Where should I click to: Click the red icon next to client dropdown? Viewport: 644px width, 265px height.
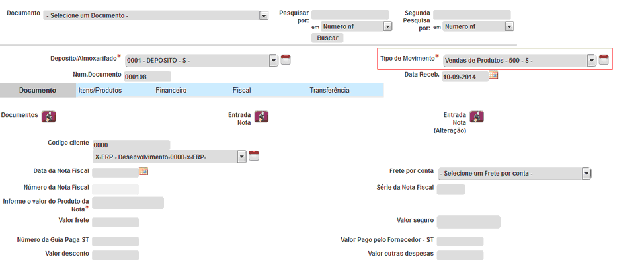pyautogui.click(x=255, y=156)
